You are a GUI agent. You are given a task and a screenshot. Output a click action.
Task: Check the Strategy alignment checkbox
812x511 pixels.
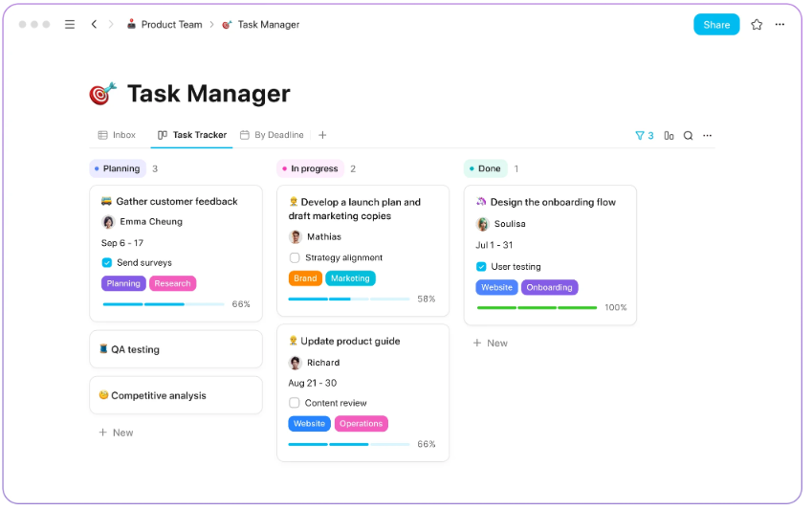pyautogui.click(x=295, y=257)
